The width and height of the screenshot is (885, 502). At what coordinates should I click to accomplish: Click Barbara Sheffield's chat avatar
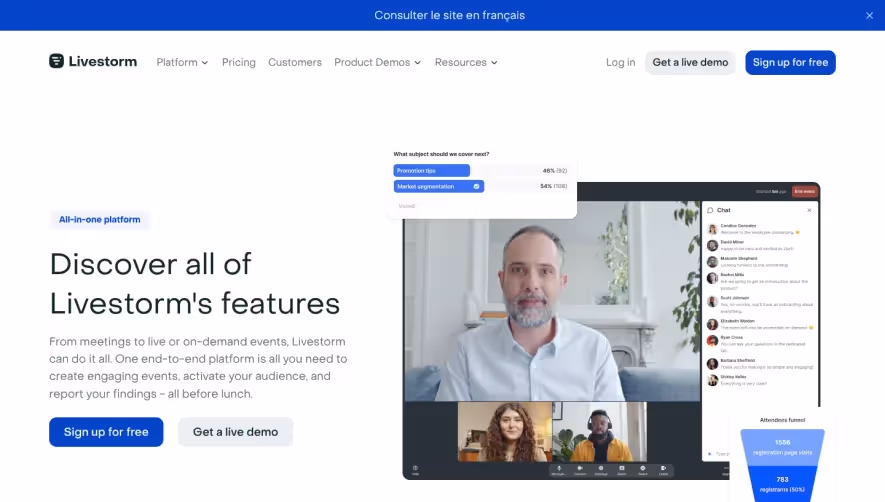pos(712,364)
